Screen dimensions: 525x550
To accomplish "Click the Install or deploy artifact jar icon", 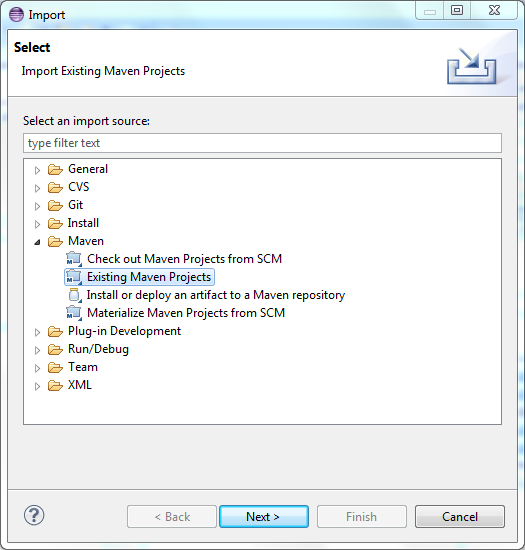I will tap(75, 295).
